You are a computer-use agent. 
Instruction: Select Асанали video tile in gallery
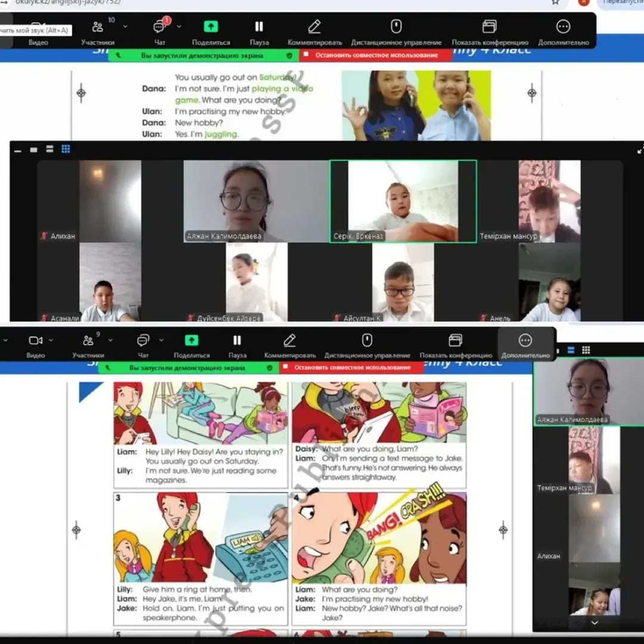(110, 282)
